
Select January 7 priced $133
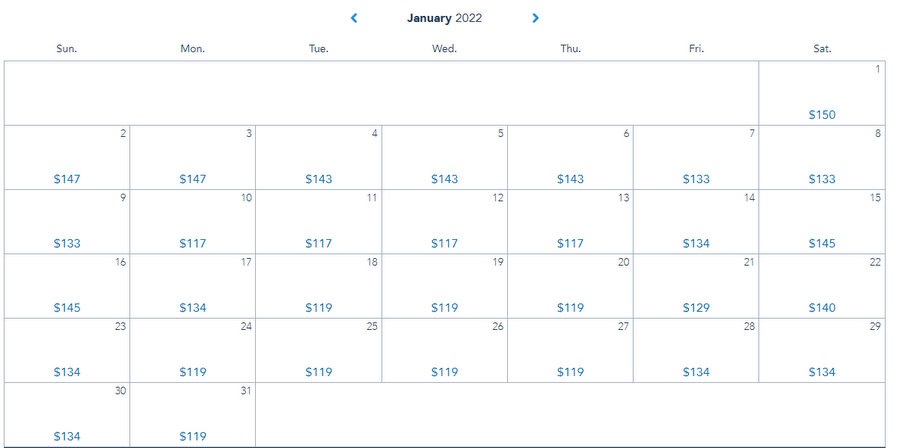tap(696, 158)
